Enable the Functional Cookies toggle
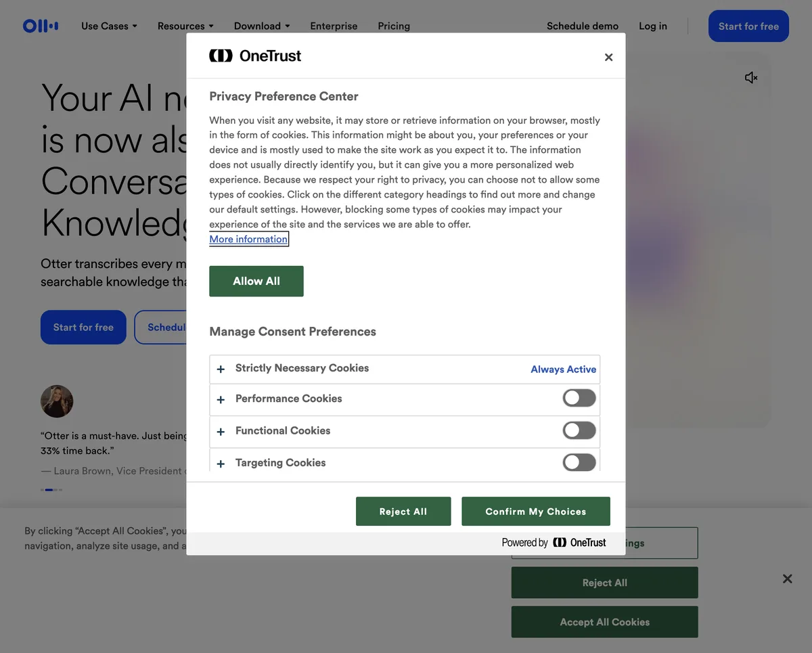 [579, 430]
